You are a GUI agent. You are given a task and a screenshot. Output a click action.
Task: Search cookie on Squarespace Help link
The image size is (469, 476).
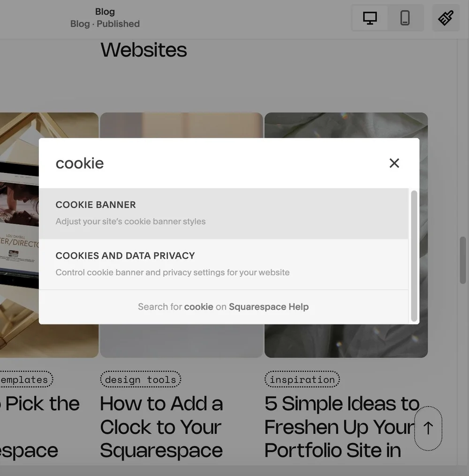tap(223, 306)
